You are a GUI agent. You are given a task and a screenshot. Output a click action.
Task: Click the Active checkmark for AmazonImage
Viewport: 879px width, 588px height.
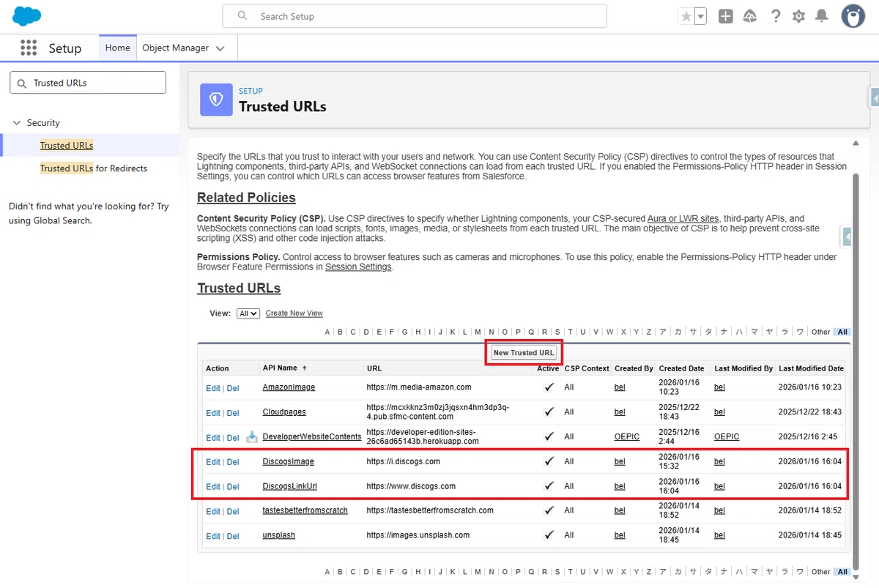click(549, 387)
